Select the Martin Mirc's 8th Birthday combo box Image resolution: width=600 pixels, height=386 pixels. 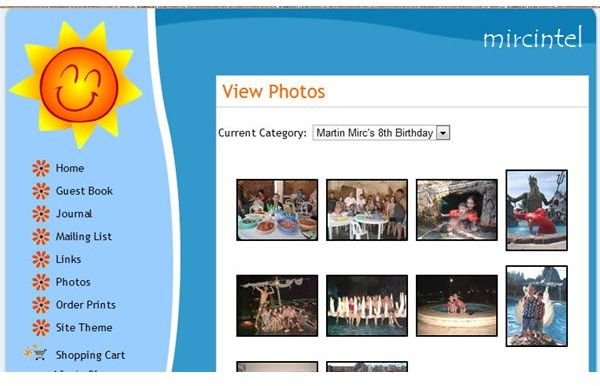(381, 133)
